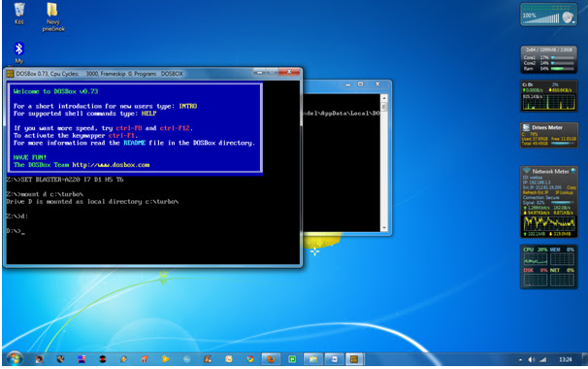Show hidden tray icons arrow
The height and width of the screenshot is (369, 588).
click(520, 359)
